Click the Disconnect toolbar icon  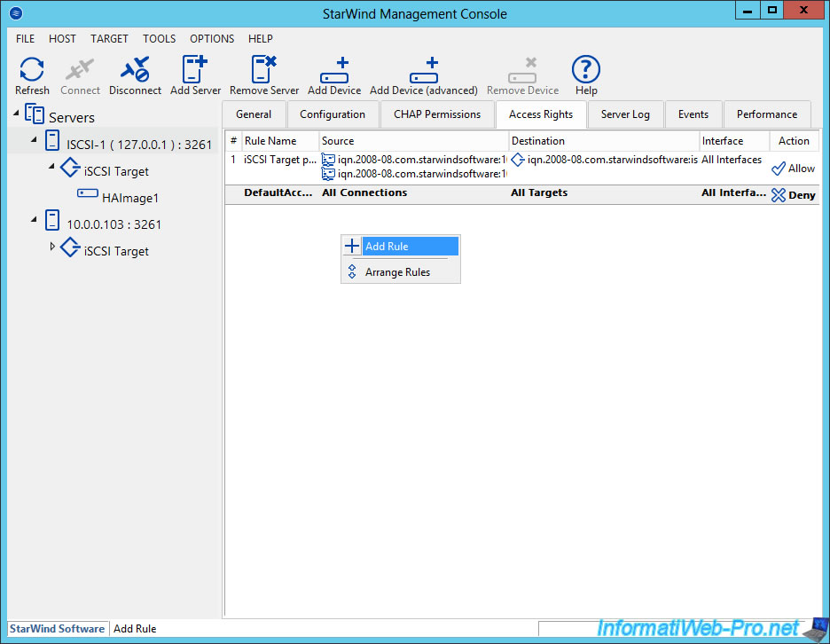135,69
